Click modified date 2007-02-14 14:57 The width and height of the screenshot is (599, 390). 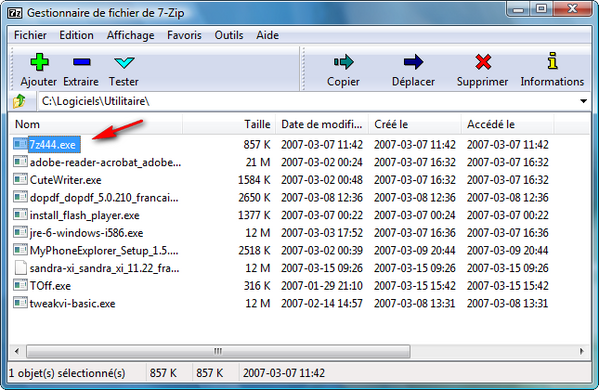coord(322,303)
